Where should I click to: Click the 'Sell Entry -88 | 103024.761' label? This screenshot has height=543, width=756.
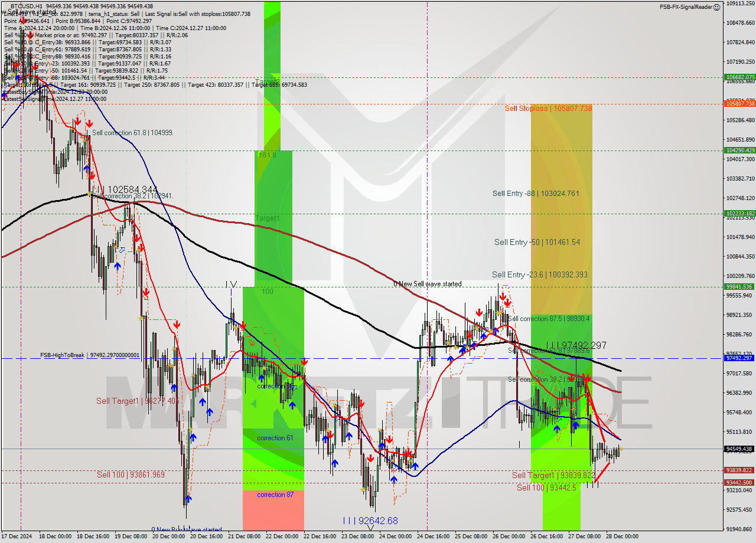536,194
